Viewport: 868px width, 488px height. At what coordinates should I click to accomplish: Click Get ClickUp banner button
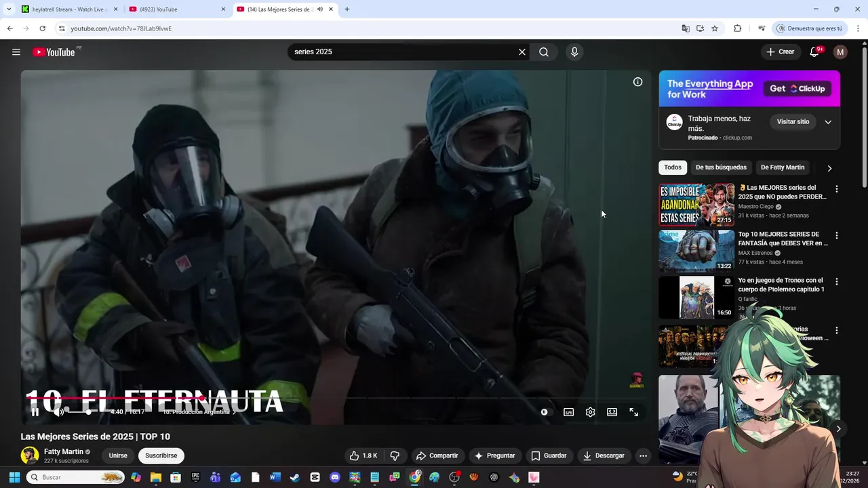(797, 89)
